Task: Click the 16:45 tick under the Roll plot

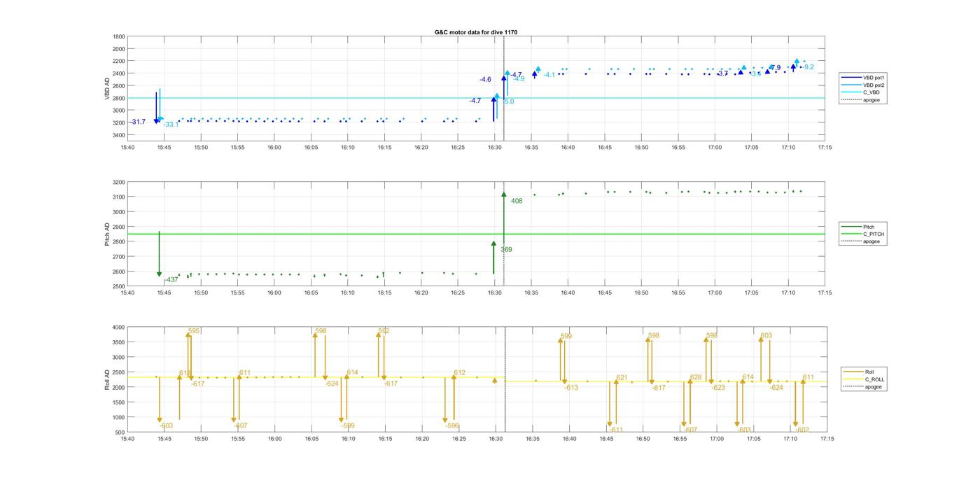Action: tap(606, 439)
